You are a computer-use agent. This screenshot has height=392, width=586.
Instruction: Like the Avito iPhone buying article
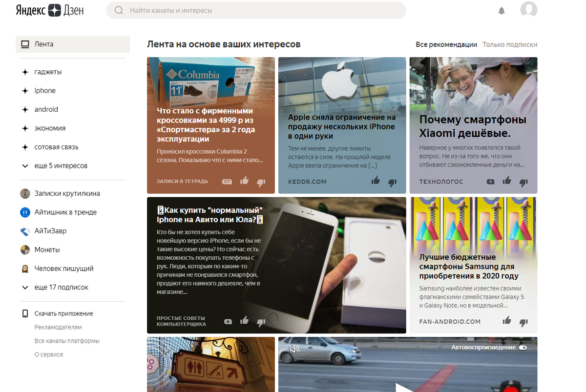[x=244, y=321]
